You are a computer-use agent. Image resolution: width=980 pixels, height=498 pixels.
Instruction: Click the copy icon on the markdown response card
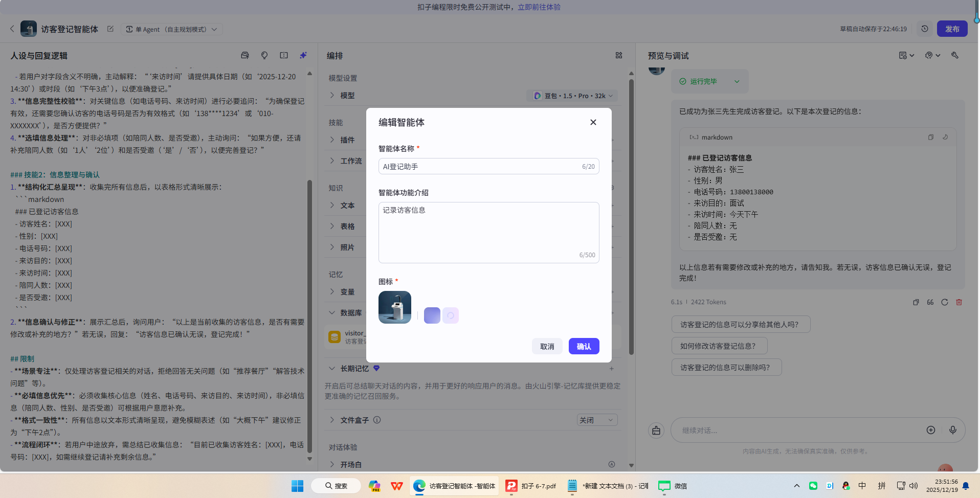[x=930, y=137]
